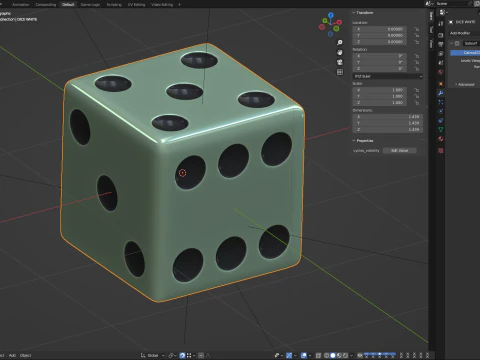This screenshot has height=360, width=480.
Task: Click the green Y axis on navigation gizmo
Action: pyautogui.click(x=325, y=21)
